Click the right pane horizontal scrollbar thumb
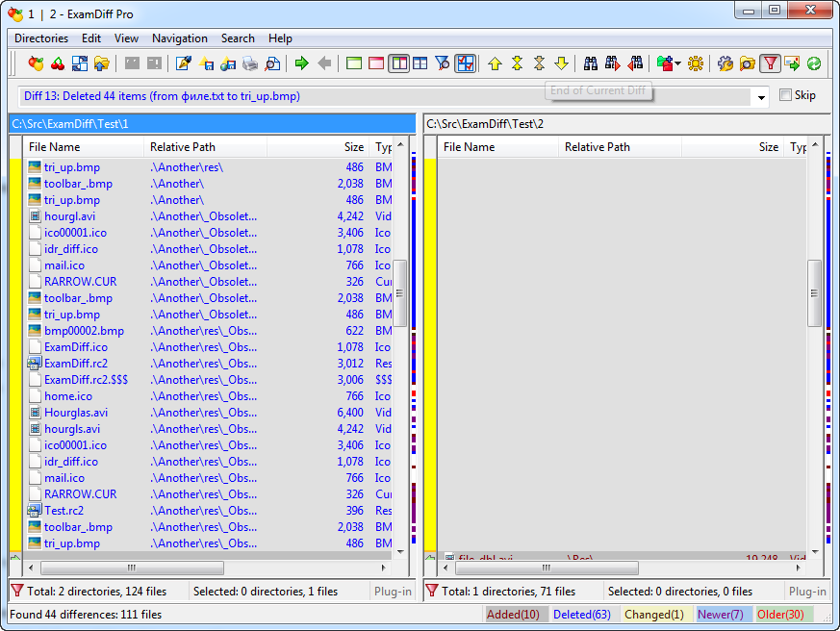 pyautogui.click(x=547, y=568)
